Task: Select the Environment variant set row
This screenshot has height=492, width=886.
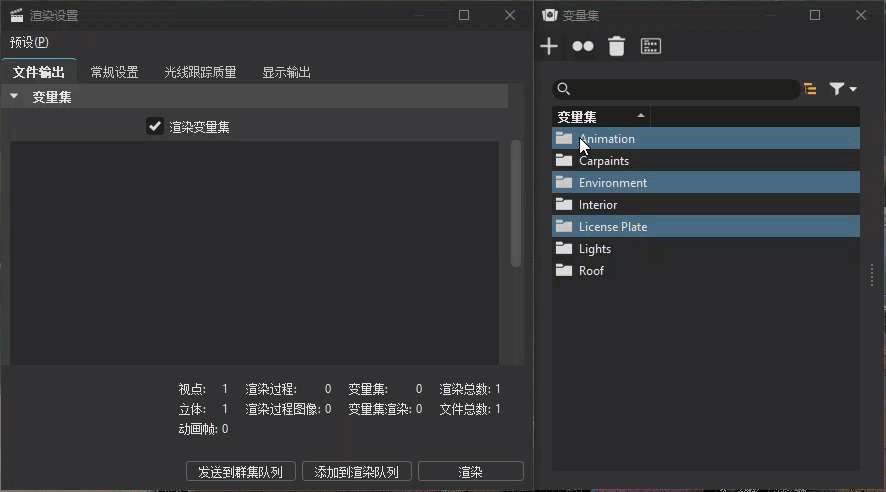Action: (706, 182)
